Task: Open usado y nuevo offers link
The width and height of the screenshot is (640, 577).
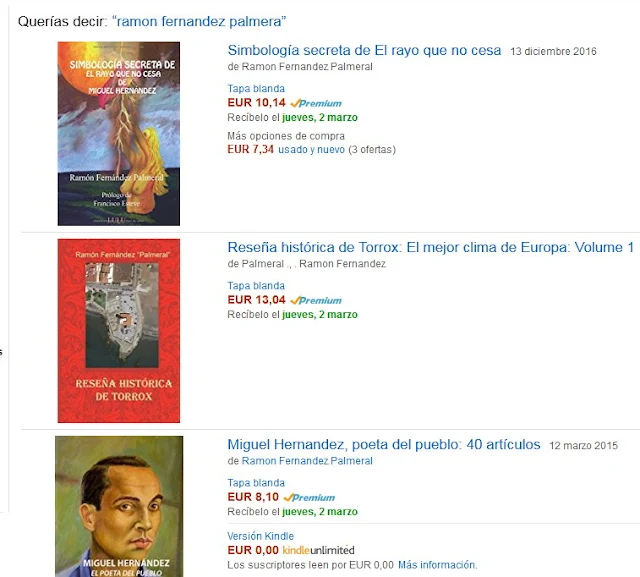Action: 311,150
